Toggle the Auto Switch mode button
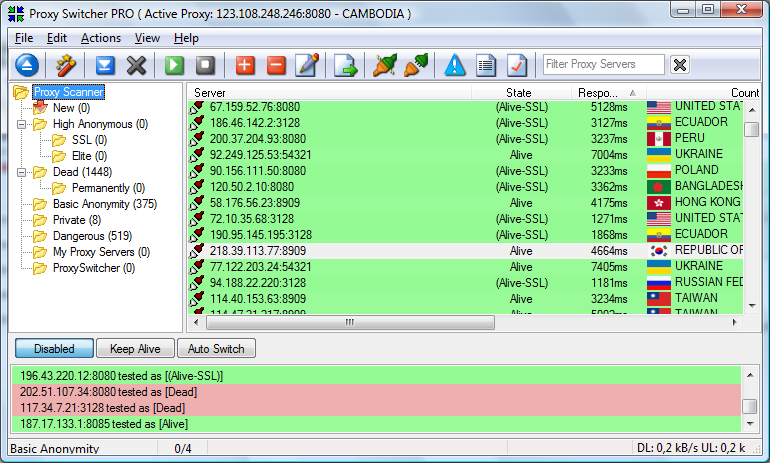Image resolution: width=770 pixels, height=463 pixels. coord(216,349)
